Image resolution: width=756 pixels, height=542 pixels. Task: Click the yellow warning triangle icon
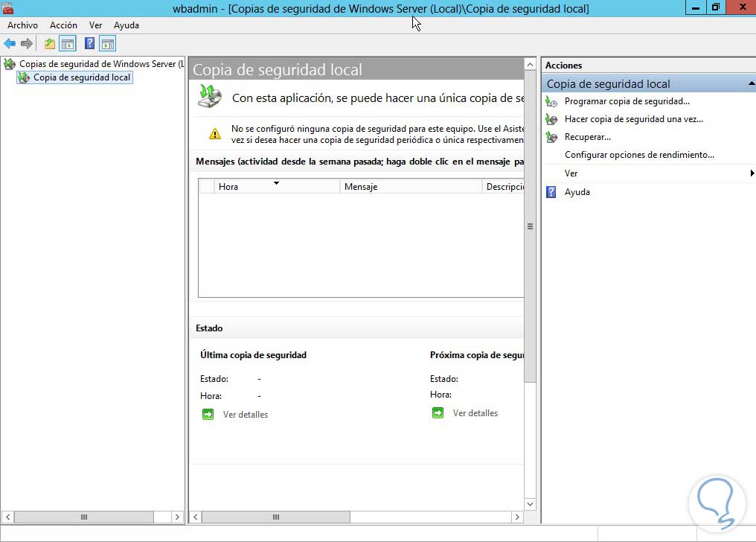coord(215,133)
